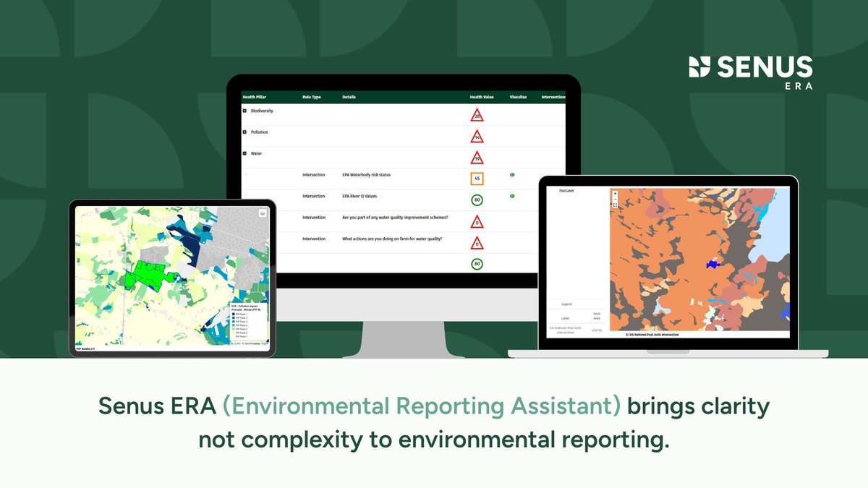Click the orange square health value 45

click(x=477, y=178)
